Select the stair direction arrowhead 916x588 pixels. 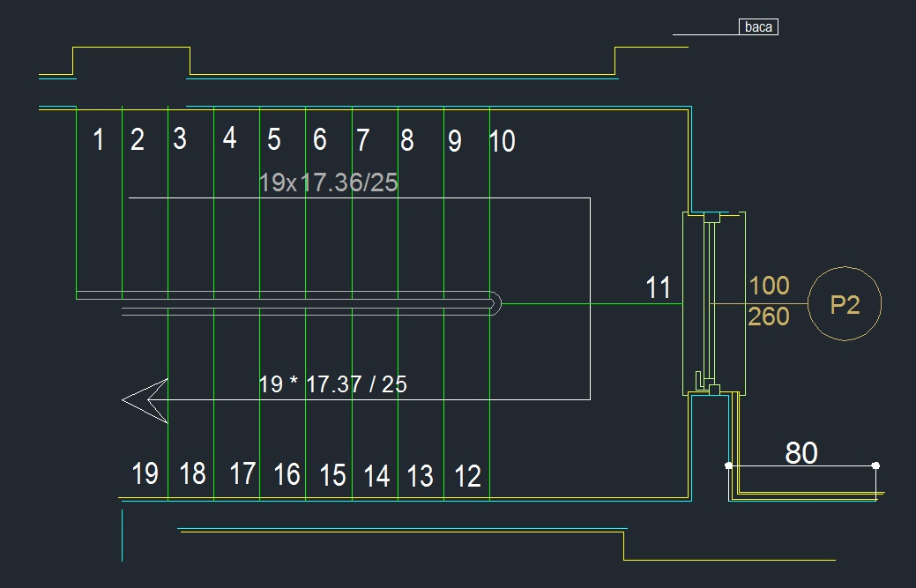145,400
